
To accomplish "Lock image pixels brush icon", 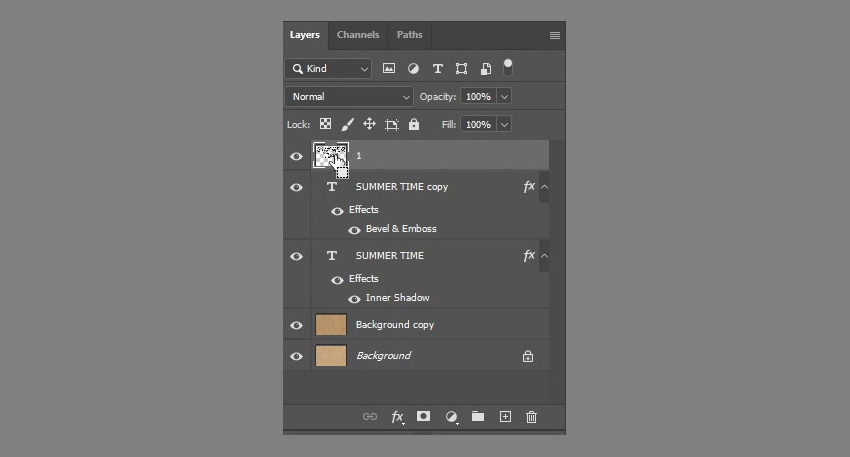I will click(x=347, y=124).
